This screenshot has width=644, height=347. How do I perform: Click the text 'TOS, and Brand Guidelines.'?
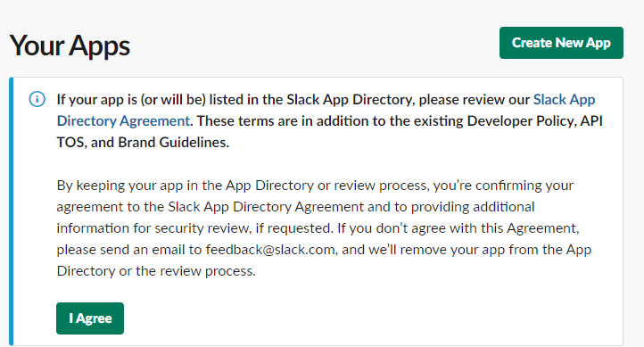(x=143, y=143)
